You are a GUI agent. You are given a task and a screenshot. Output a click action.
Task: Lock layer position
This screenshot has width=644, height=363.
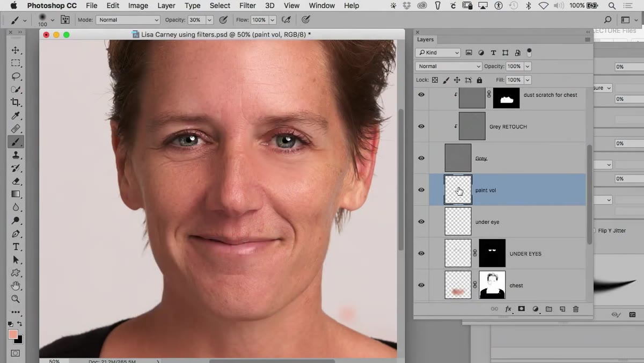[x=457, y=80]
